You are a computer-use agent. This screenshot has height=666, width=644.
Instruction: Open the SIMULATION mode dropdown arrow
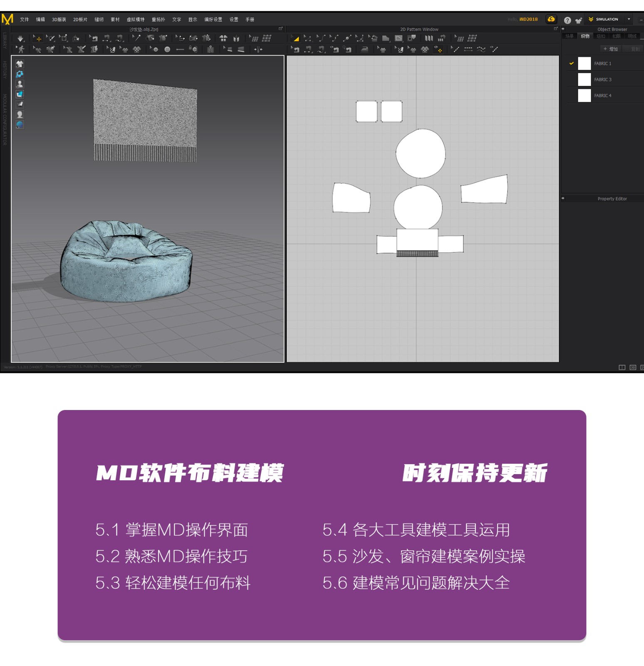629,19
